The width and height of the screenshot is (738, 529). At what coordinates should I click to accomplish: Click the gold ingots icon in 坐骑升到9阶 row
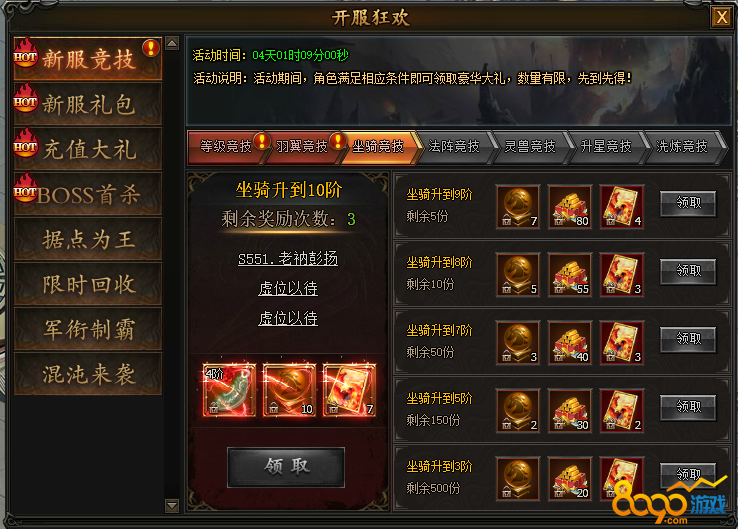pos(570,207)
